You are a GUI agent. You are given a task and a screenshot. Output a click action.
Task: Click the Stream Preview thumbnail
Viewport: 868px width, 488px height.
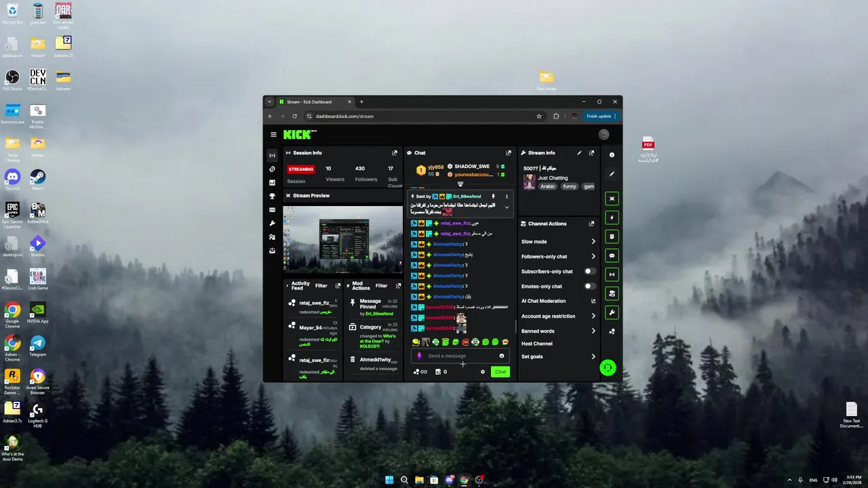coord(342,239)
